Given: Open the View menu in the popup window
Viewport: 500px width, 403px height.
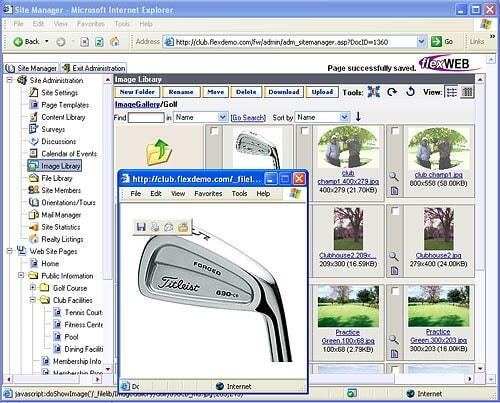Looking at the screenshot, I should (x=178, y=194).
